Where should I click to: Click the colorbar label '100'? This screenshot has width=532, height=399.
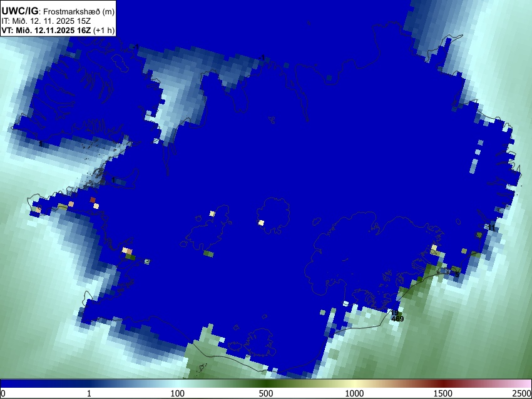(x=177, y=393)
